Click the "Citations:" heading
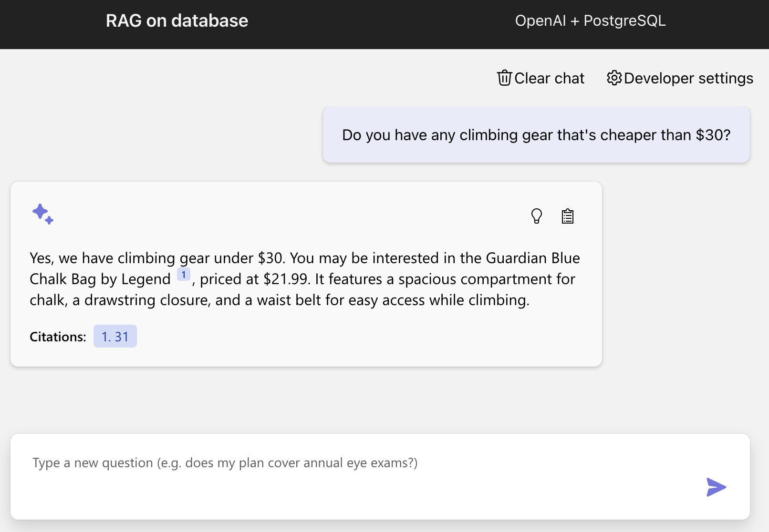The width and height of the screenshot is (769, 532). tap(57, 336)
